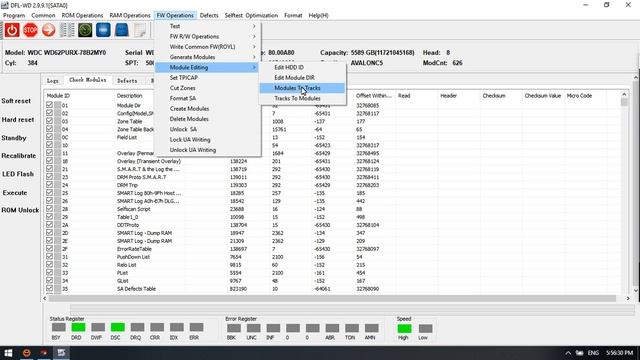640x360 pixels.
Task: Click the ERR status register indicator
Action: [x=196, y=327]
